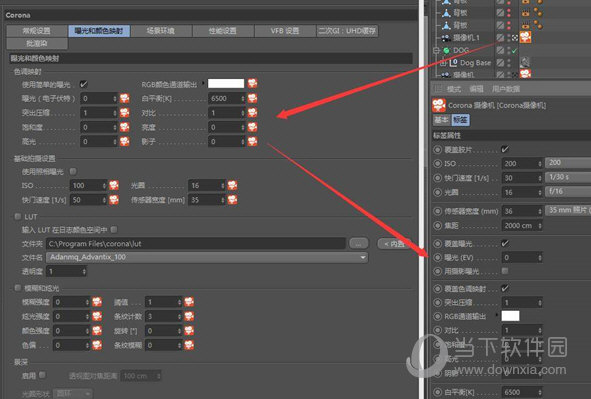Open aperture f/16 preset dropdown
The width and height of the screenshot is (591, 399).
pos(568,191)
